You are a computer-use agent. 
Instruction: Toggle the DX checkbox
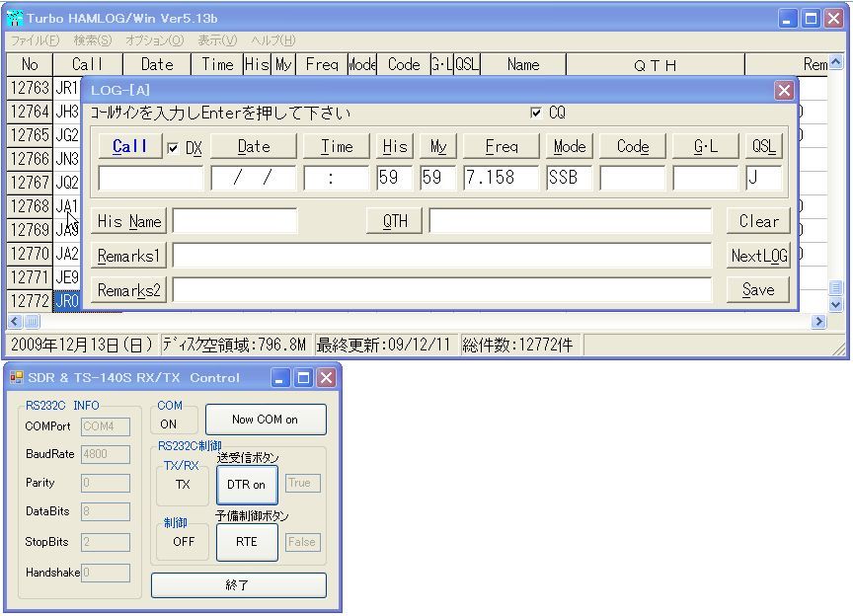173,148
